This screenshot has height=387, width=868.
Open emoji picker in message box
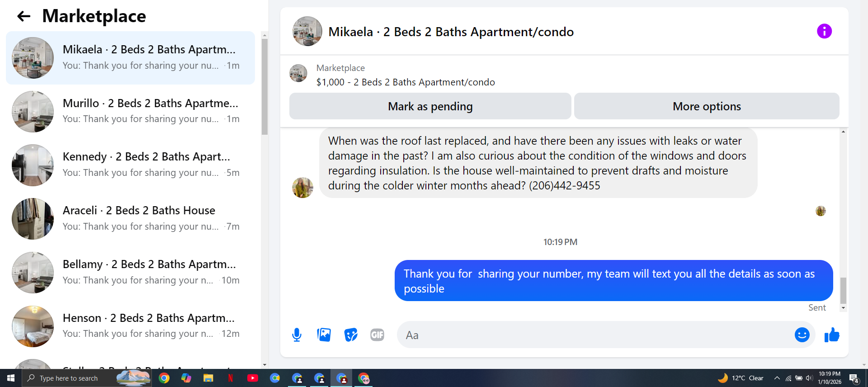pyautogui.click(x=802, y=335)
